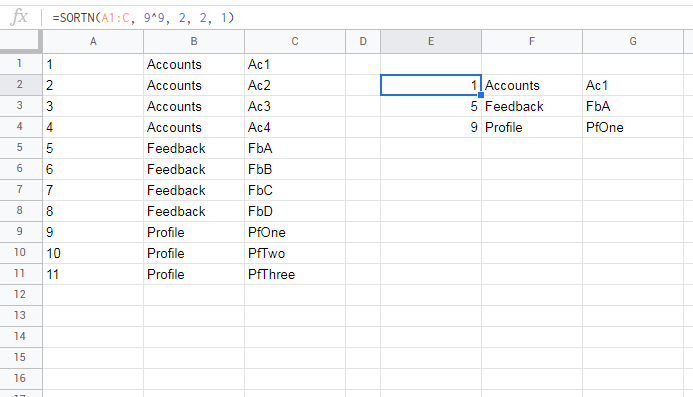
Task: Click cell B9 with Profile
Action: [194, 232]
